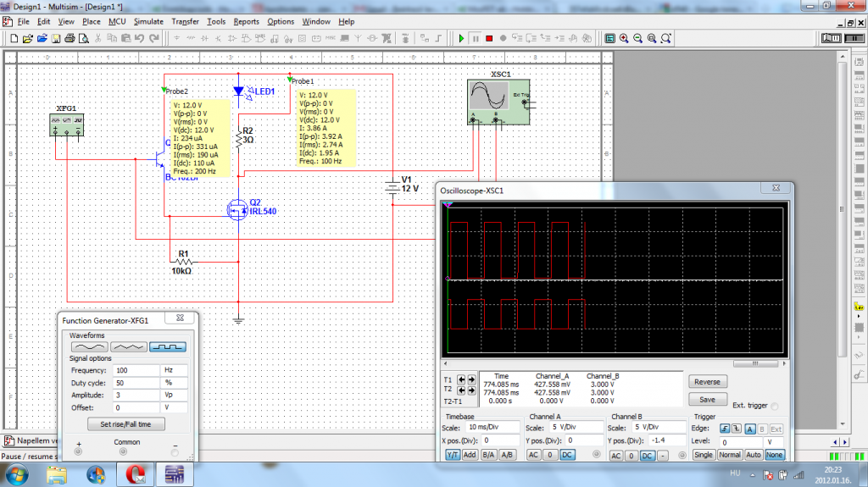Click the green Run simulation button
868x487 pixels.
tap(461, 38)
